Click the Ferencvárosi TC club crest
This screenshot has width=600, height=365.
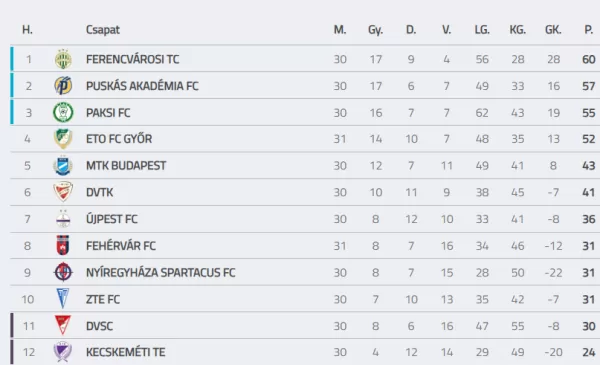pyautogui.click(x=63, y=59)
